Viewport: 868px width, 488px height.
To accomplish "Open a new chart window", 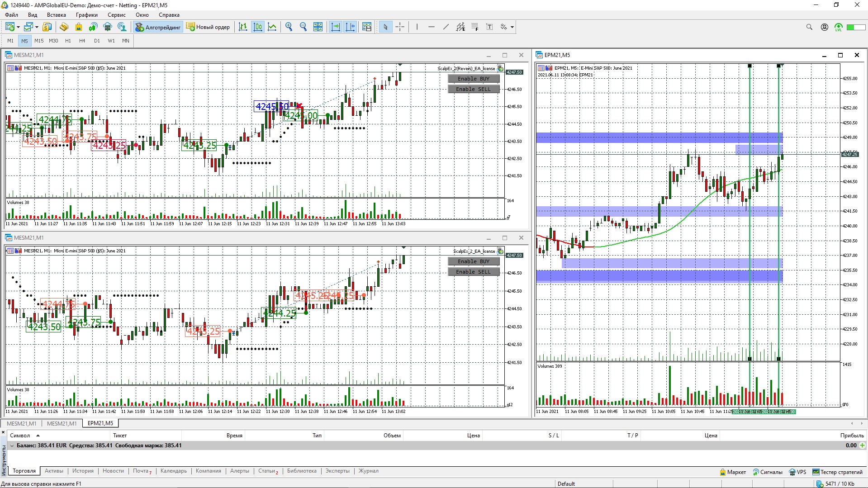I will point(10,27).
